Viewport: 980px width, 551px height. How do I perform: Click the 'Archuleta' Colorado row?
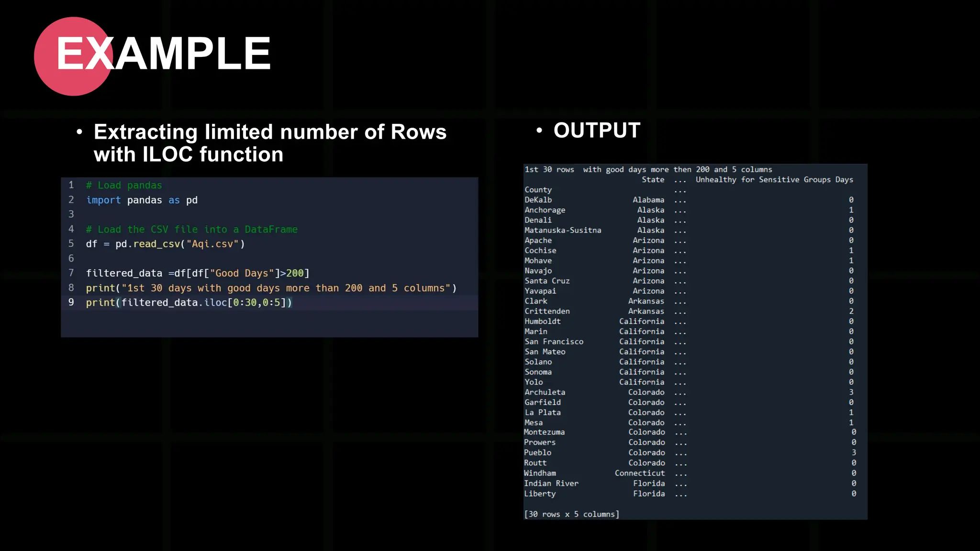coord(545,392)
